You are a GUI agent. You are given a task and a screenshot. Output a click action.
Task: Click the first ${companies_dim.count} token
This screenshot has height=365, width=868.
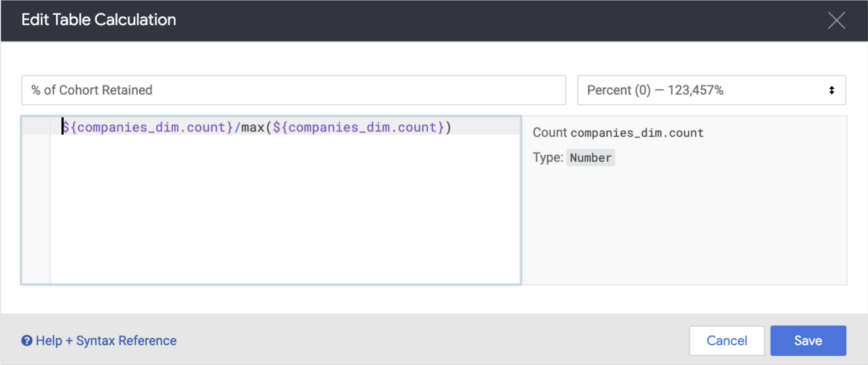coord(146,128)
